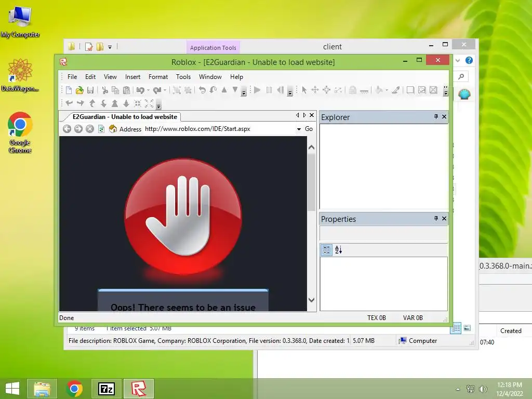Screen dimensions: 532x399
Task: Click the Lock padlock tool icon
Action: click(353, 90)
